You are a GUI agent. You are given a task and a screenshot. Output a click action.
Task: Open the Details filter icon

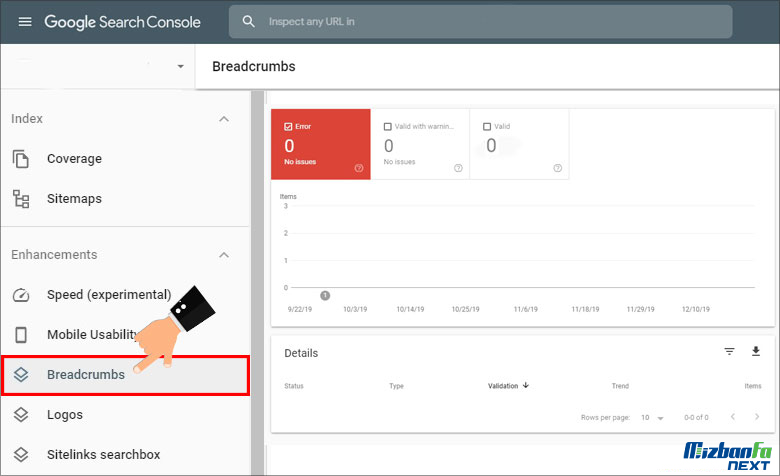coord(730,352)
